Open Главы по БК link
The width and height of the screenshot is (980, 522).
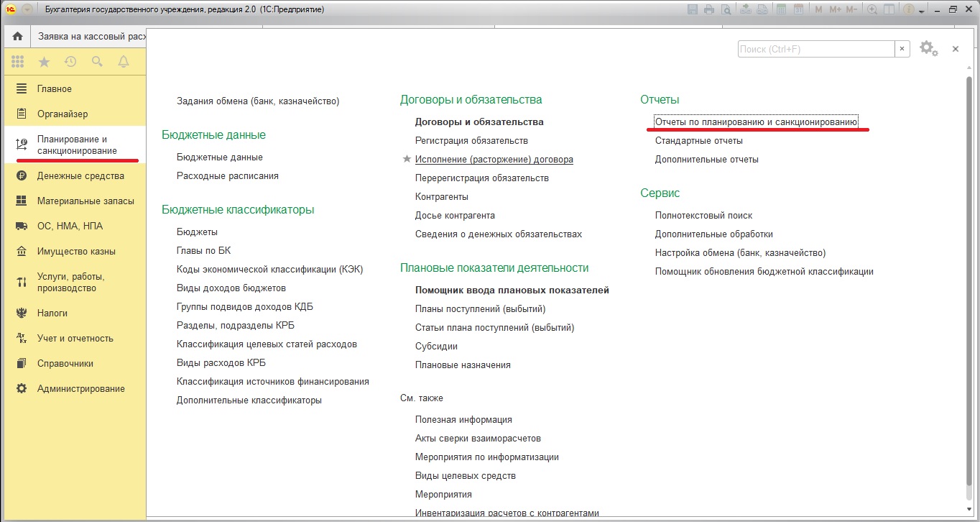(204, 251)
